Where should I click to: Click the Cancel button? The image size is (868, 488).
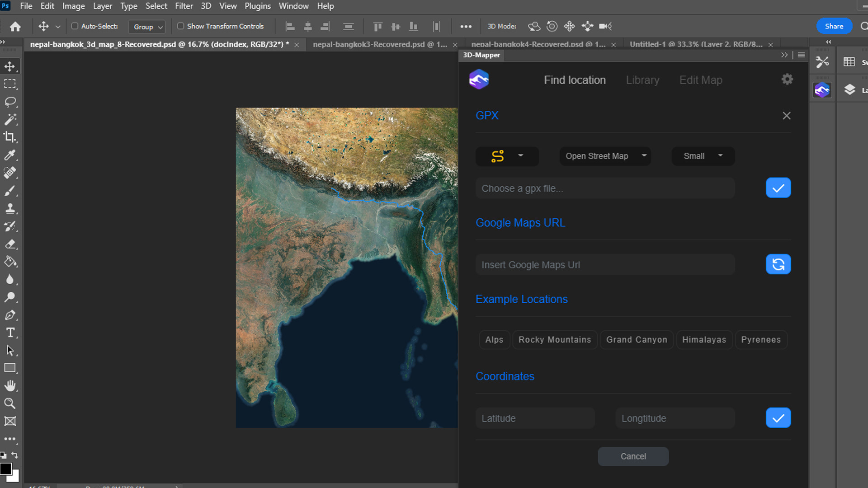pos(633,456)
